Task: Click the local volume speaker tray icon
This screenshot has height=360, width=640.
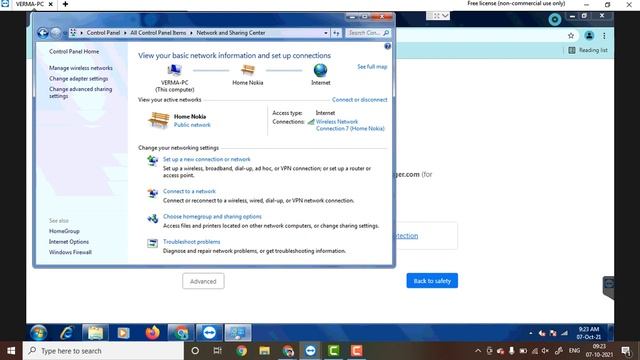Action: 545,351
